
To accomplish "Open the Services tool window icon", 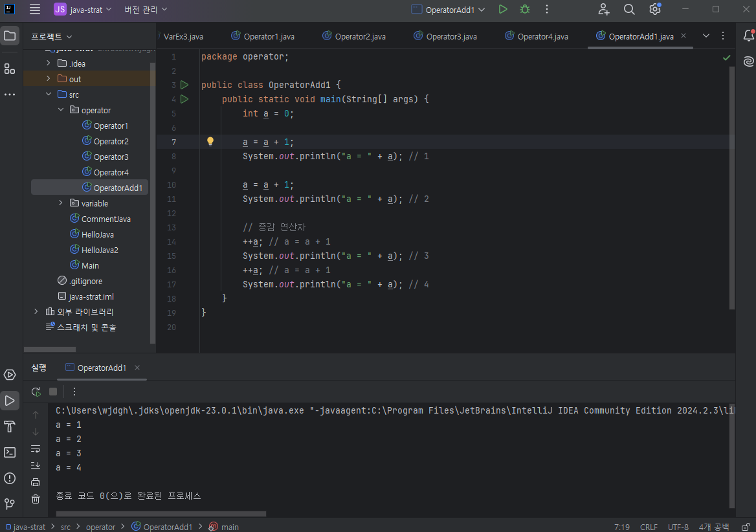I will pos(10,375).
